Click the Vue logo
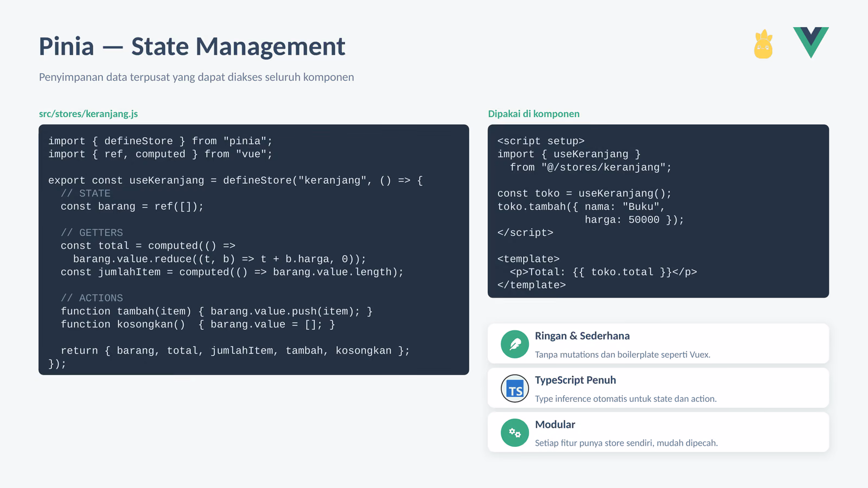This screenshot has height=488, width=868. click(x=811, y=42)
